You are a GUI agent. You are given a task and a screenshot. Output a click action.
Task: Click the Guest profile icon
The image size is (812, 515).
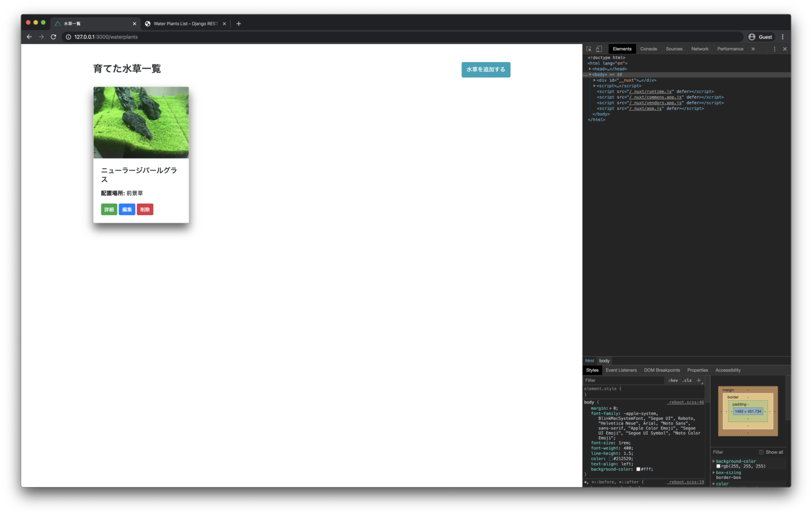pyautogui.click(x=752, y=37)
